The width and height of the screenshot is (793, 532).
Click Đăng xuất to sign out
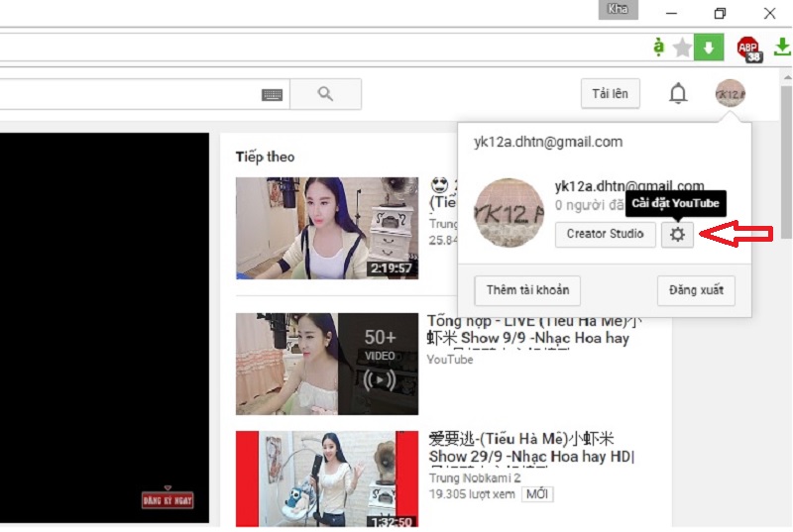(x=696, y=290)
